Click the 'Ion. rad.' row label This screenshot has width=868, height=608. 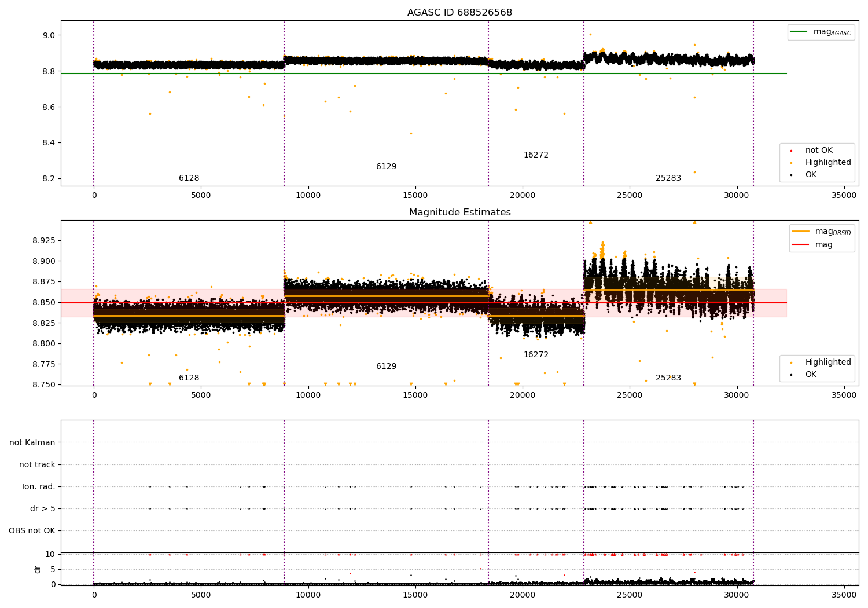tap(39, 486)
